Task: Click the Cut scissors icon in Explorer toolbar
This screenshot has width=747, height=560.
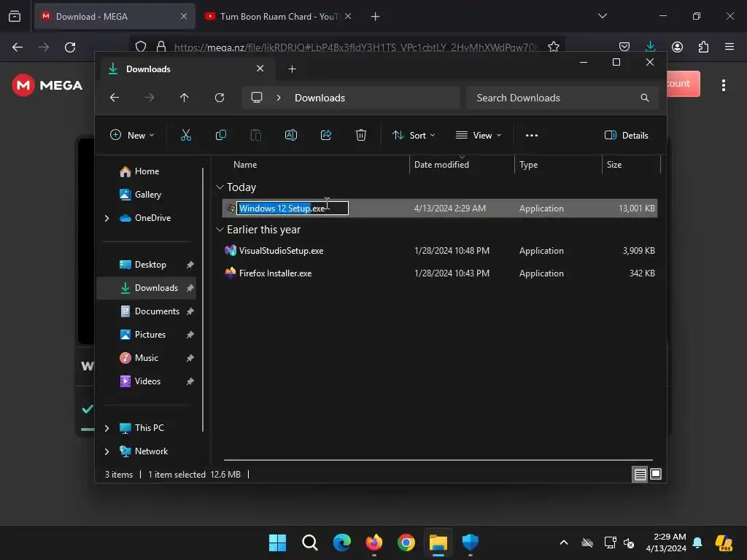Action: coord(186,135)
